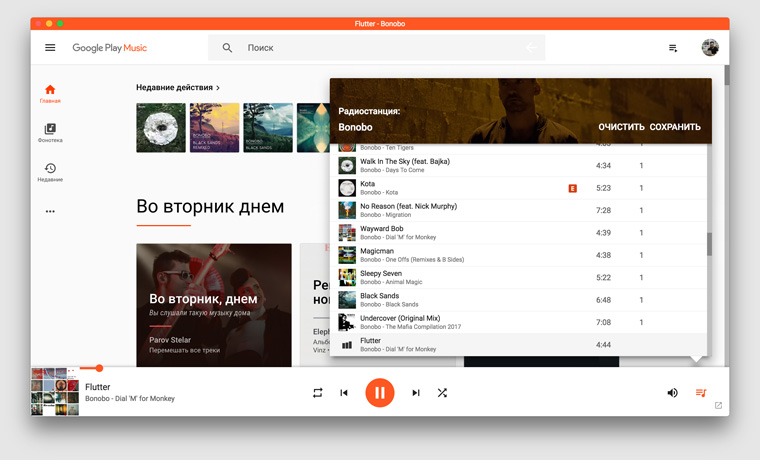
Task: Select Sleepy Seven track in queue
Action: click(x=518, y=277)
